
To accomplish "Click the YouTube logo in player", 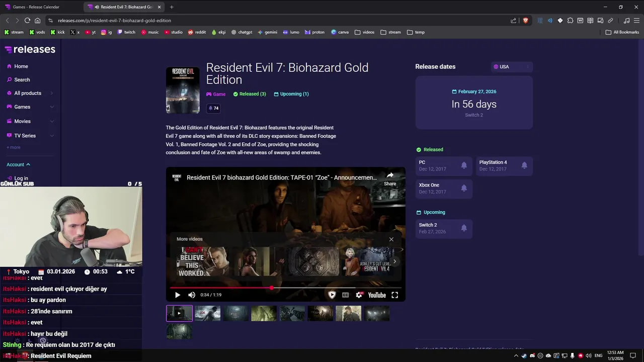I will [x=377, y=295].
